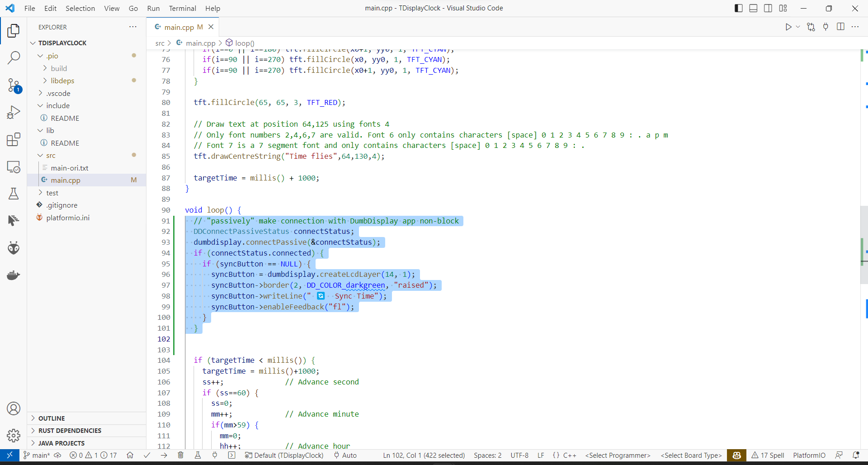Open the Accounts menu in activity bar
The width and height of the screenshot is (868, 465).
14,409
